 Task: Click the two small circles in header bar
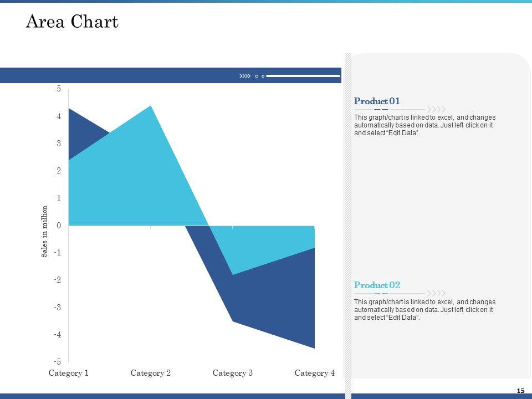pyautogui.click(x=259, y=76)
